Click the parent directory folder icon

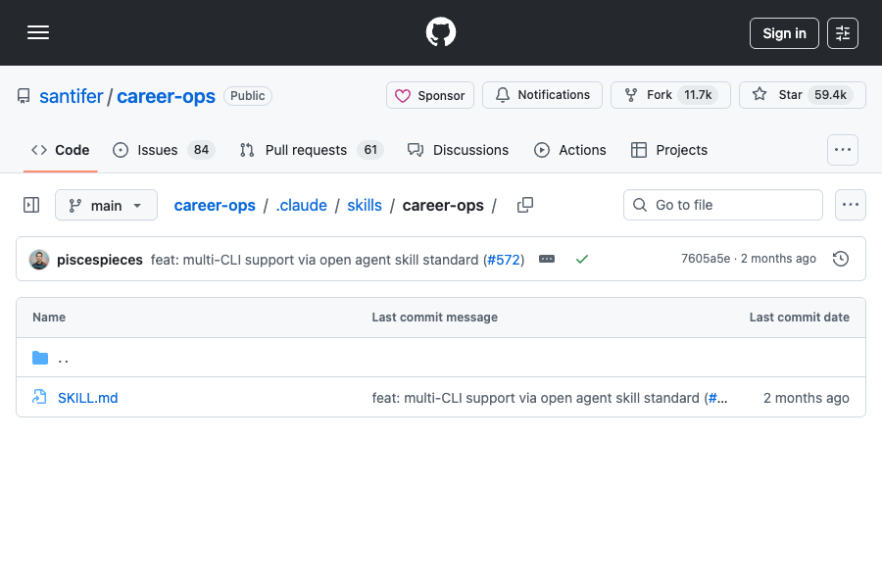coord(40,358)
